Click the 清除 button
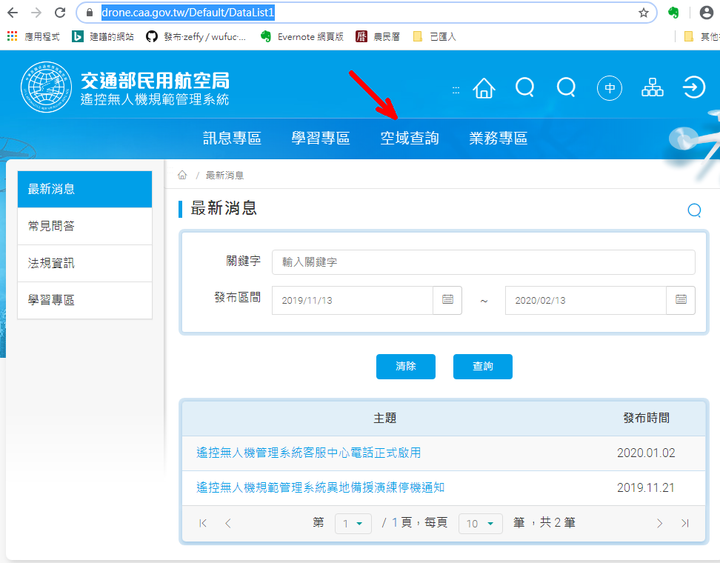Viewport: 720px width, 563px height. point(405,366)
